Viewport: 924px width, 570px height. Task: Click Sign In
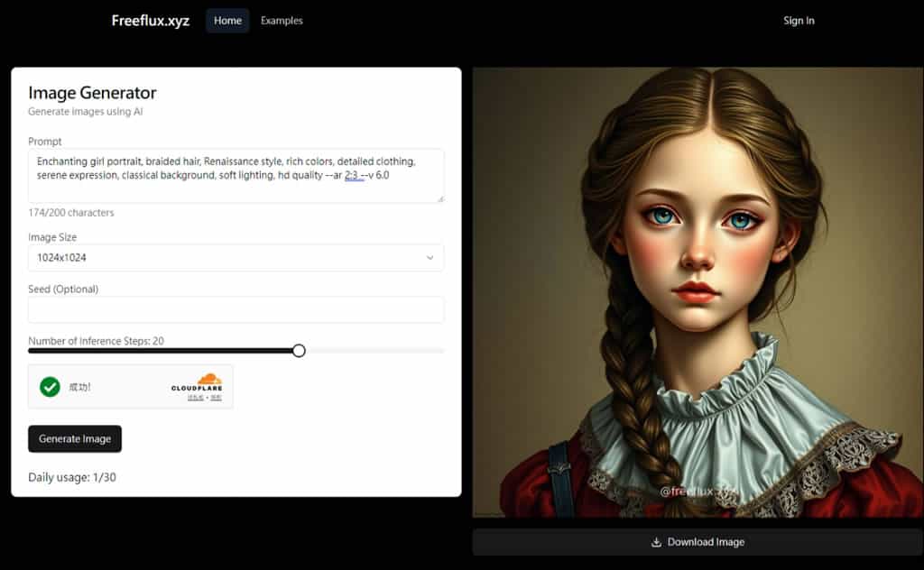(x=799, y=21)
